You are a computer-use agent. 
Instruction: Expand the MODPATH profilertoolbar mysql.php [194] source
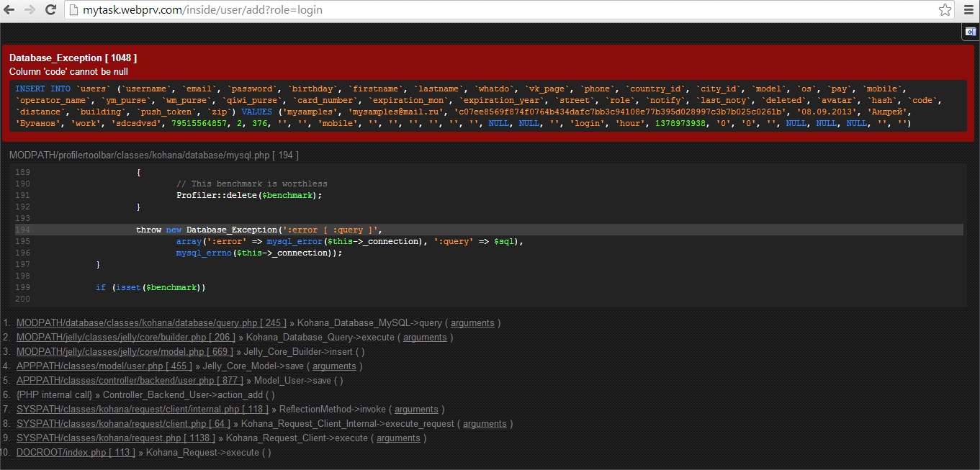coord(153,155)
